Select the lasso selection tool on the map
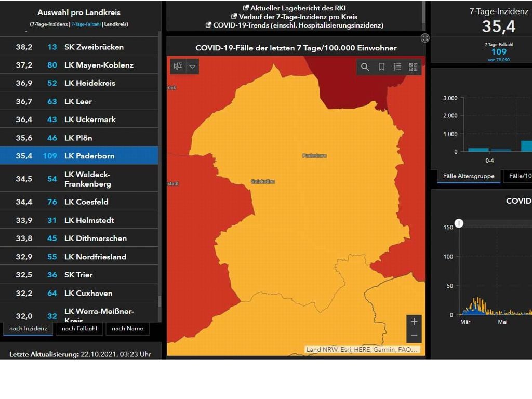 click(179, 66)
